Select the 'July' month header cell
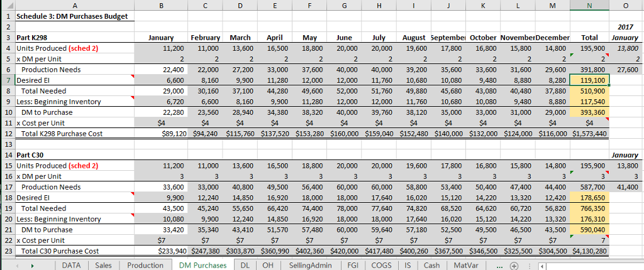644x270 pixels. tap(379, 37)
